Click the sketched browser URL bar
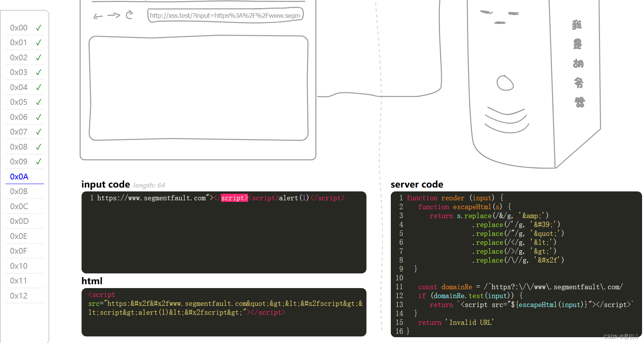 tap(225, 15)
